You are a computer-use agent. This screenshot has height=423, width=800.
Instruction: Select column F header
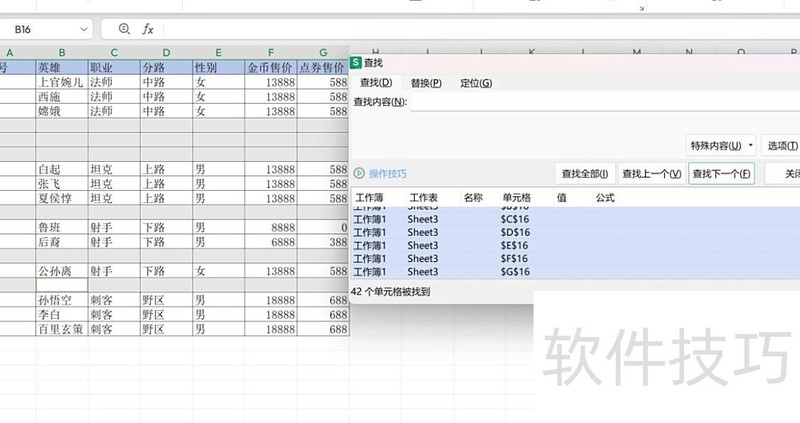tap(271, 53)
